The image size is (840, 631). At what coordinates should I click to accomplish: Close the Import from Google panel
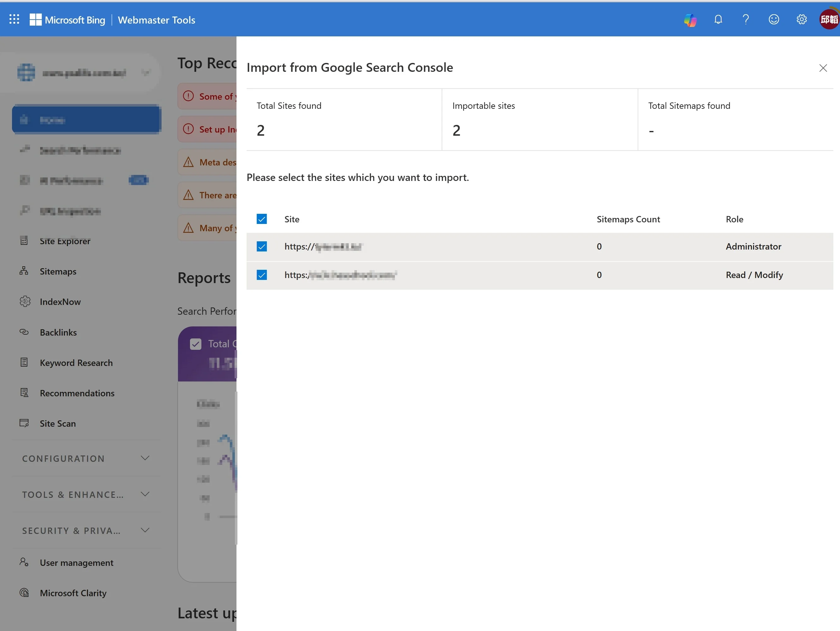[823, 68]
